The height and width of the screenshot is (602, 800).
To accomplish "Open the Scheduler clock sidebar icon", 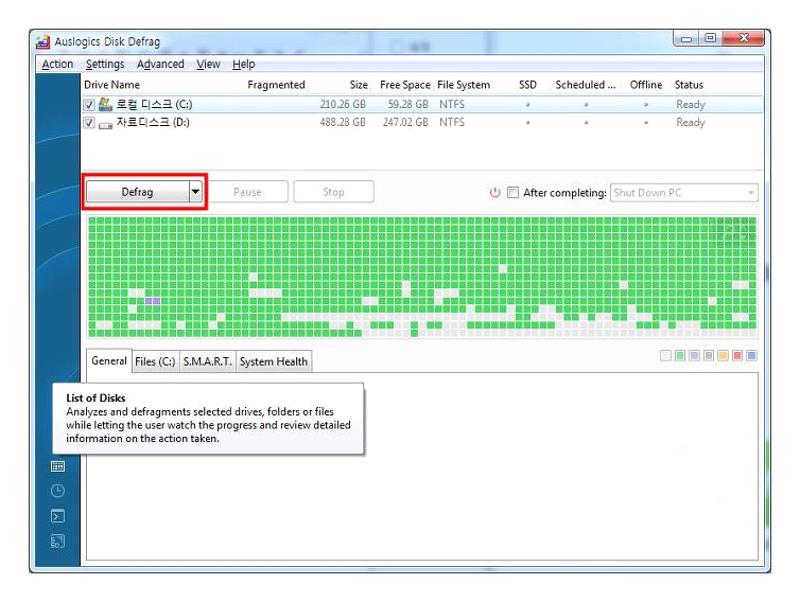I will coord(58,491).
